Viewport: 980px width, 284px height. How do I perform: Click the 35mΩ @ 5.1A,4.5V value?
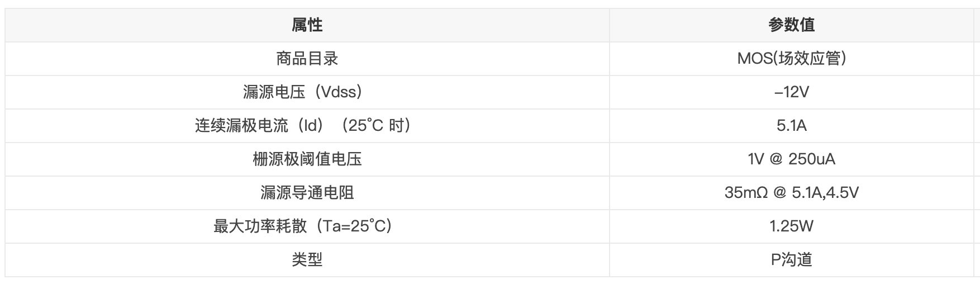tap(791, 193)
